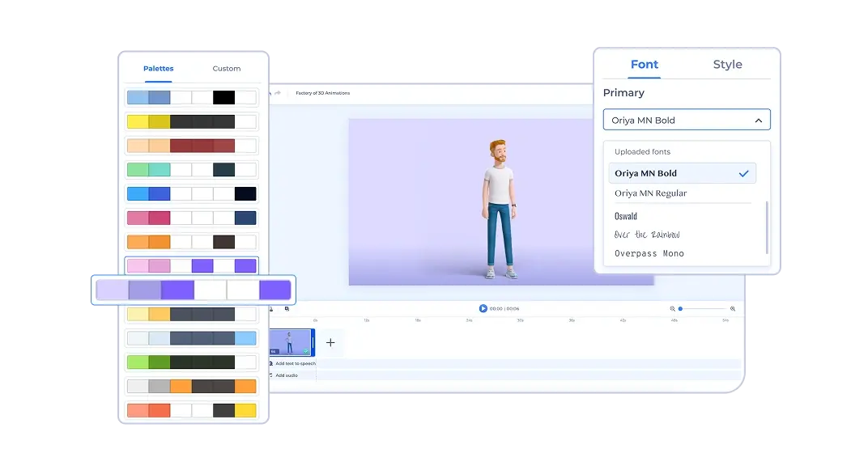Viewport: 868px width, 466px height.
Task: Select the highlighted purple color palette
Action: [x=194, y=290]
